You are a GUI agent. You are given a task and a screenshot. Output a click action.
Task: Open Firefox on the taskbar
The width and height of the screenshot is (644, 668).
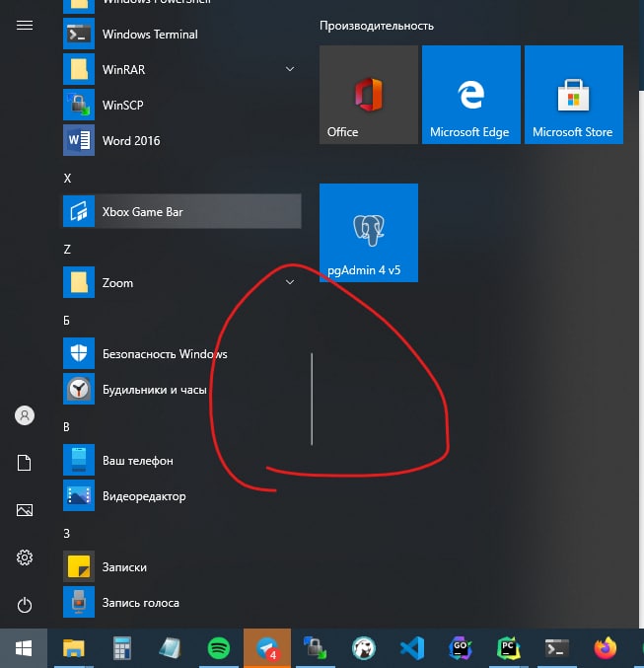coord(606,648)
